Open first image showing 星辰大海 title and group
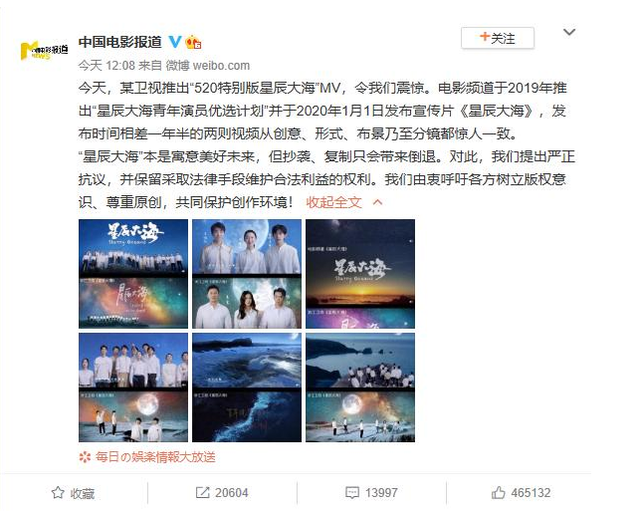The width and height of the screenshot is (640, 512). pos(133,274)
